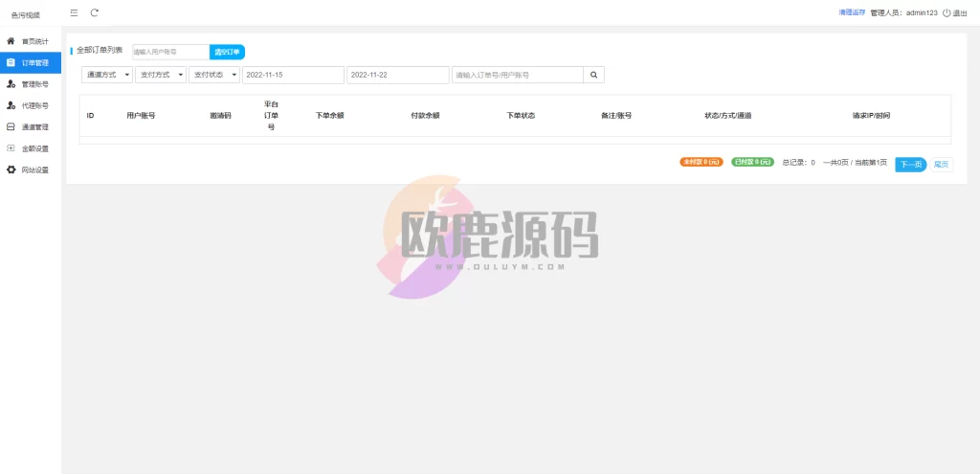The width and height of the screenshot is (980, 474).
Task: Click the 下一页 pagination button
Action: point(911,165)
